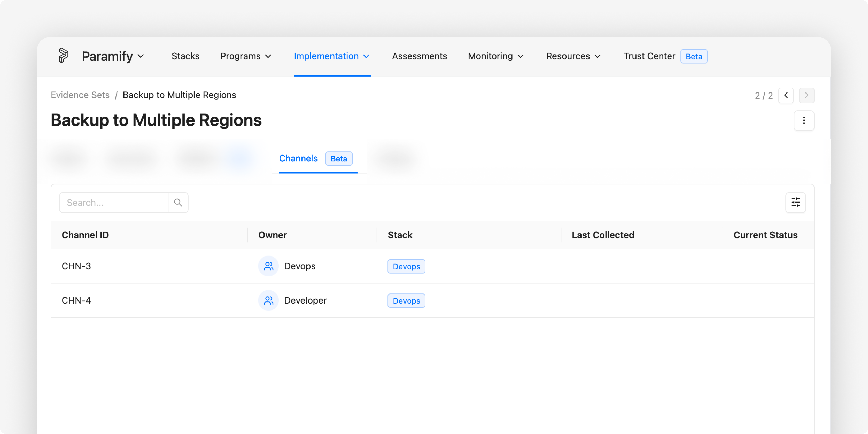Switch to the Channels tab
868x434 pixels.
pyautogui.click(x=298, y=158)
